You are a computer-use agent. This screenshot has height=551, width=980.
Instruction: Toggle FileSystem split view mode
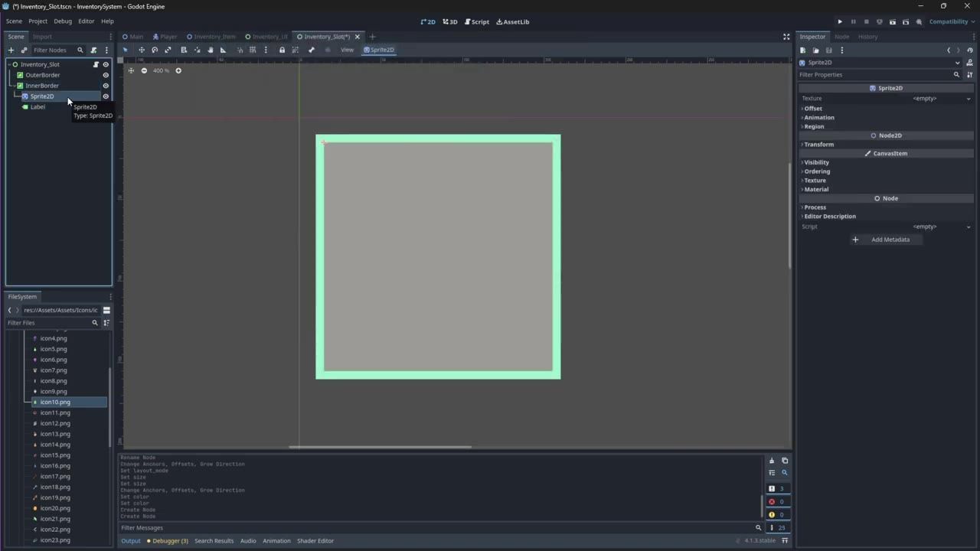point(106,310)
